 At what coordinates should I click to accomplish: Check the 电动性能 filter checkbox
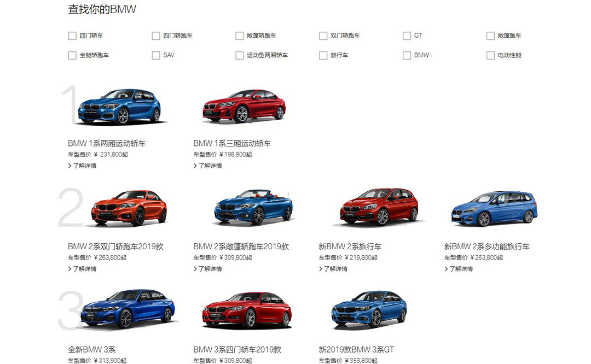tap(490, 56)
